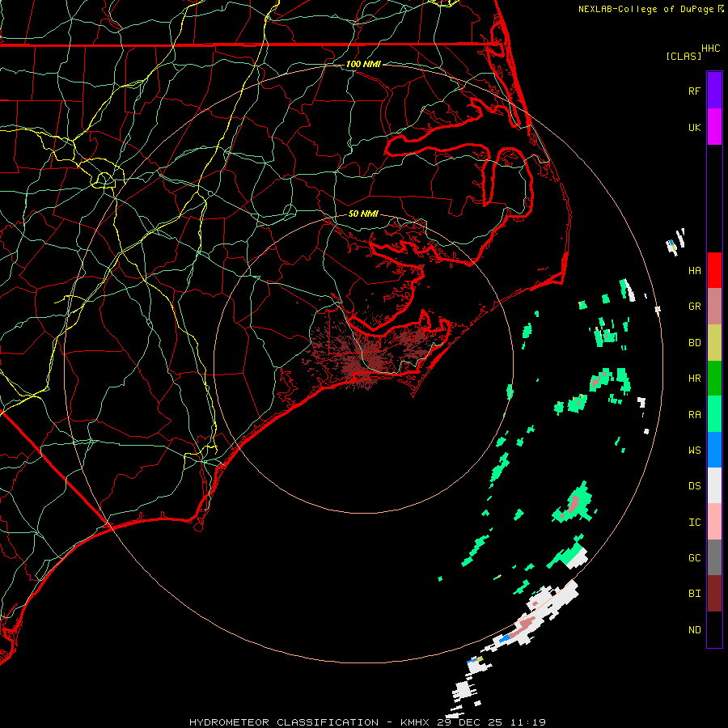
Task: Click the BD legend label
Action: [694, 343]
